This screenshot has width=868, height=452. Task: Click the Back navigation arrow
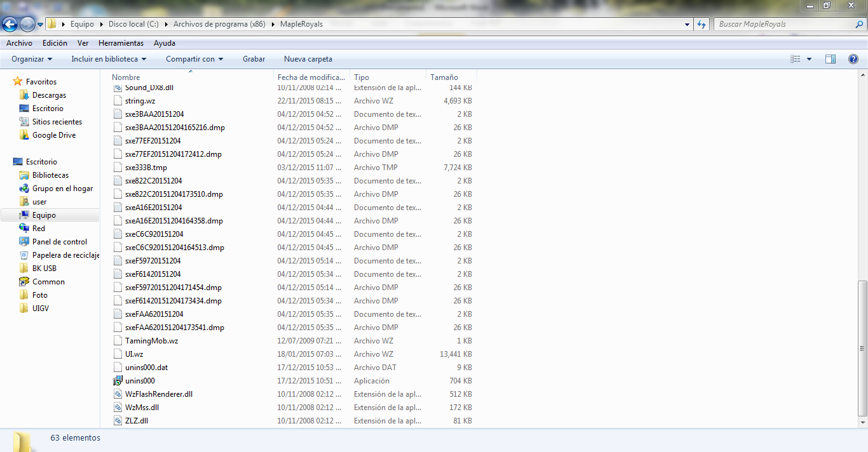[x=10, y=24]
